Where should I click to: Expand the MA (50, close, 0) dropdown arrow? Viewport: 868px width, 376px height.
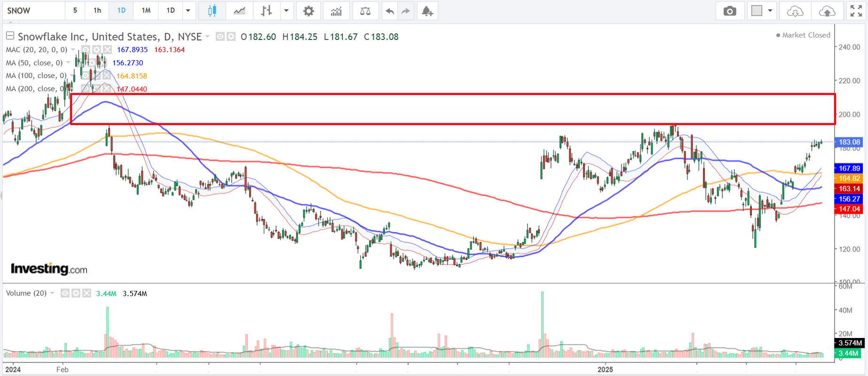click(x=68, y=63)
